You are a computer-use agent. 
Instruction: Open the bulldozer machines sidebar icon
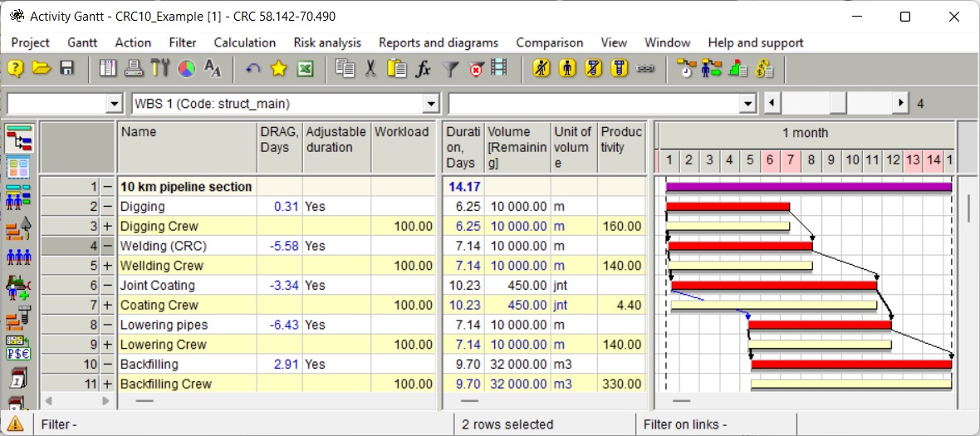(x=19, y=287)
